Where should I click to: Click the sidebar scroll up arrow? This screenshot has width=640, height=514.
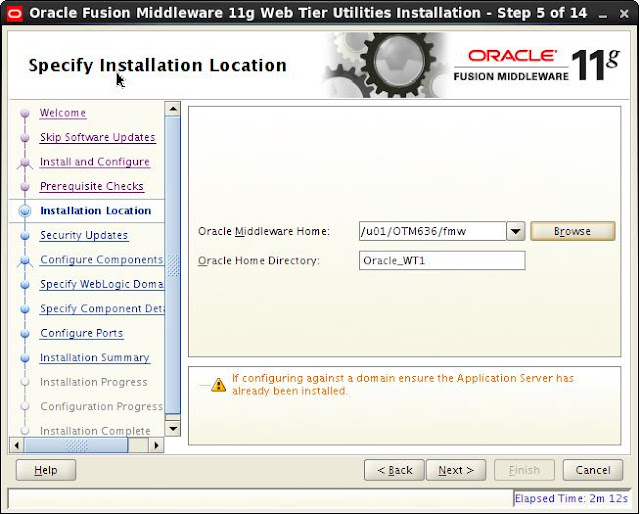point(173,109)
